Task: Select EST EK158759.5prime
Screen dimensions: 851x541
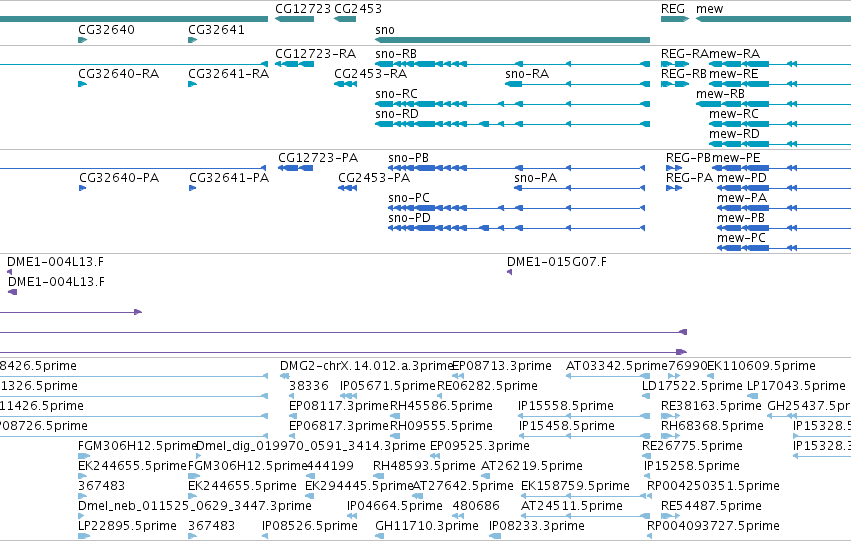Action: pyautogui.click(x=575, y=486)
